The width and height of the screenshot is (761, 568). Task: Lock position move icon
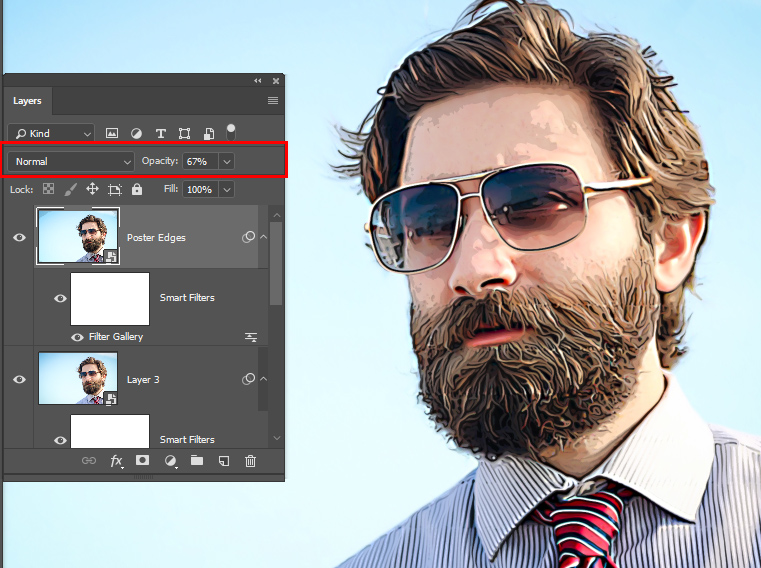[92, 189]
